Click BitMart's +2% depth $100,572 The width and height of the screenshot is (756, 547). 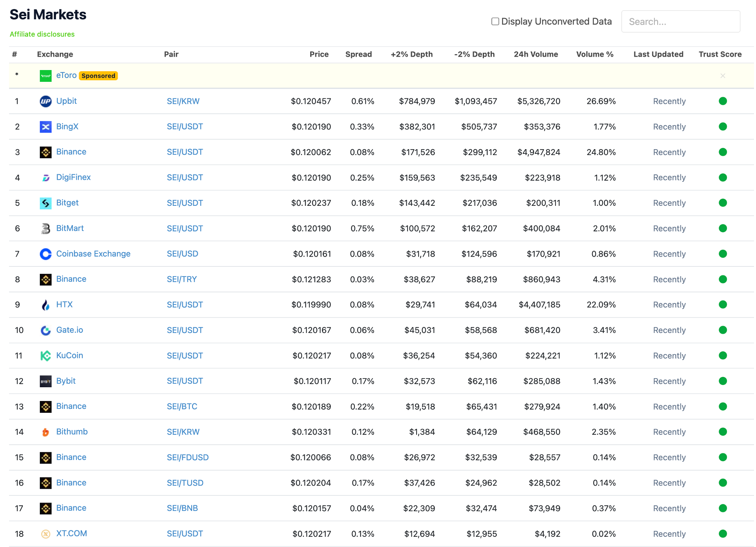pyautogui.click(x=417, y=228)
